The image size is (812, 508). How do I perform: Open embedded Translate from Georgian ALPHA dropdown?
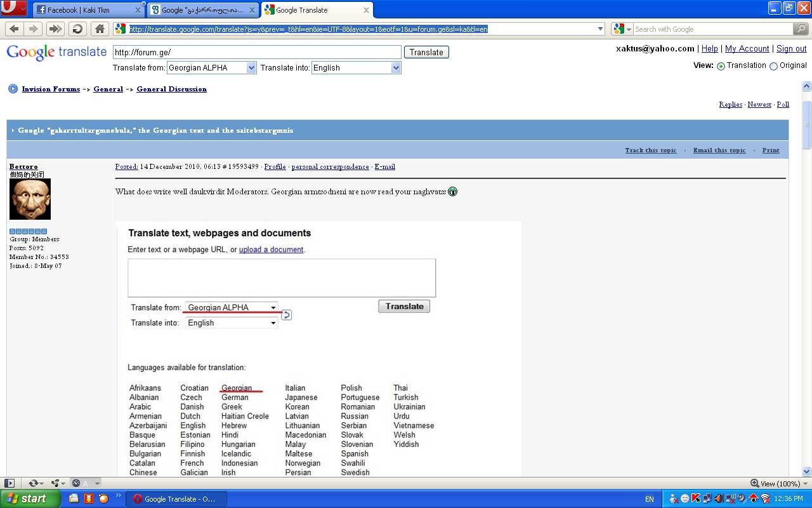pyautogui.click(x=232, y=307)
